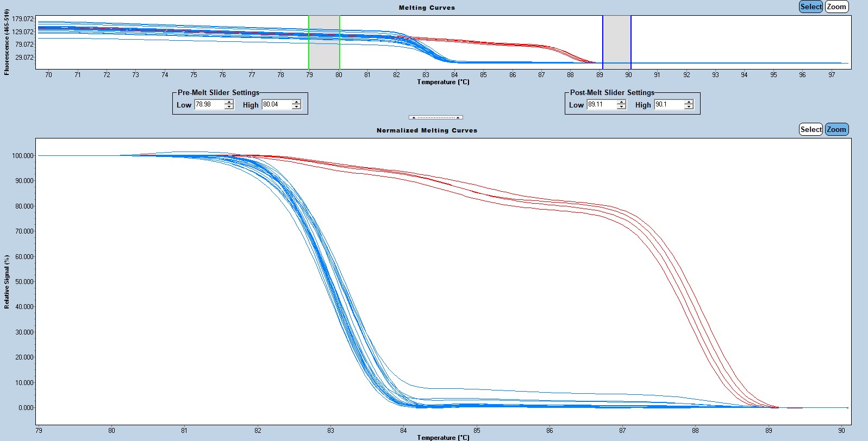Screen dimensions: 868x441
Task: Decrease the Post-Melt Low value with down arrow
Action: (x=621, y=107)
